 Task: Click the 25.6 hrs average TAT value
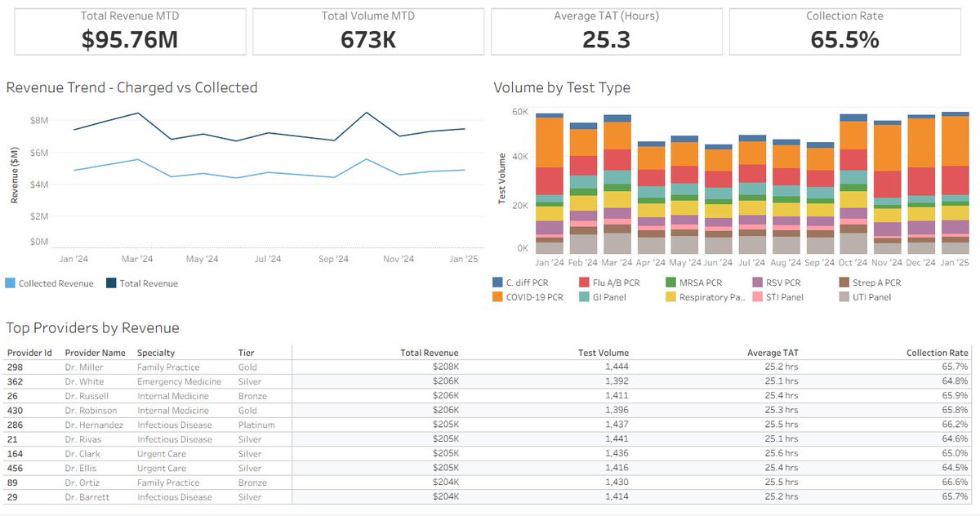pos(781,454)
